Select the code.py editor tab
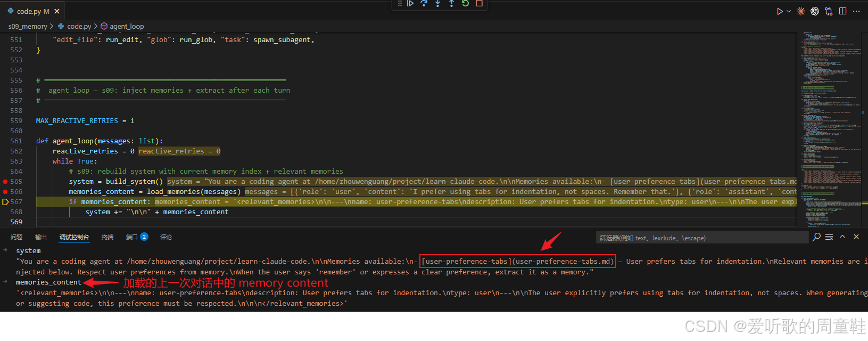Viewport: 868px width, 341px height. [x=32, y=11]
